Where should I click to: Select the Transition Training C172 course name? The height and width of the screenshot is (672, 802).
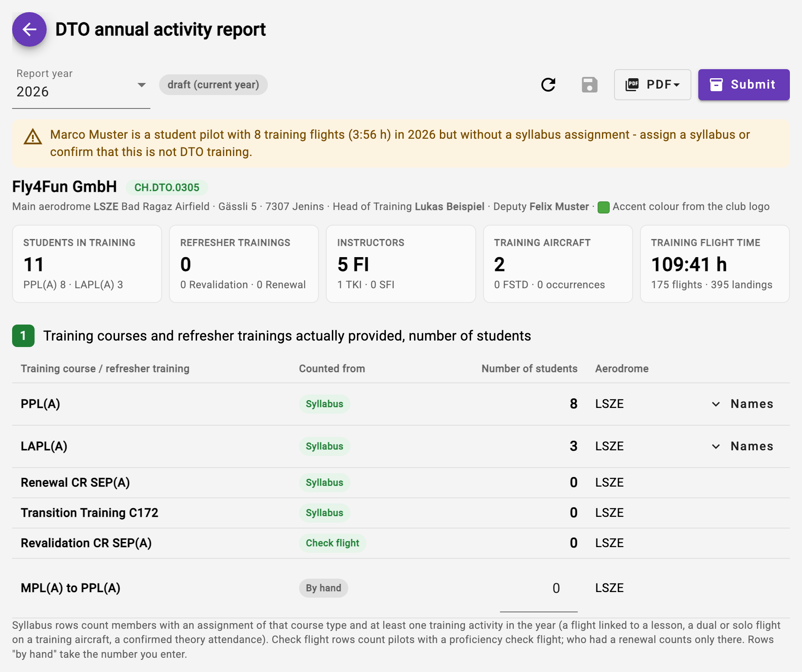coord(89,513)
